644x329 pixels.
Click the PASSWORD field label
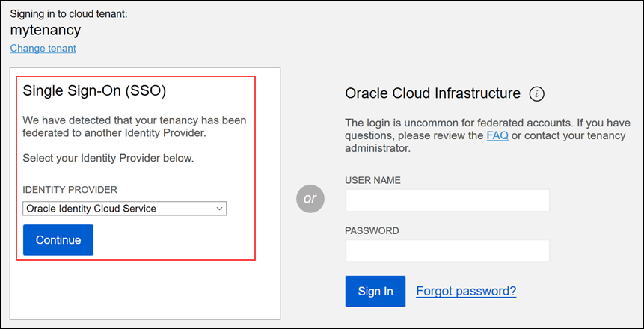(x=372, y=230)
